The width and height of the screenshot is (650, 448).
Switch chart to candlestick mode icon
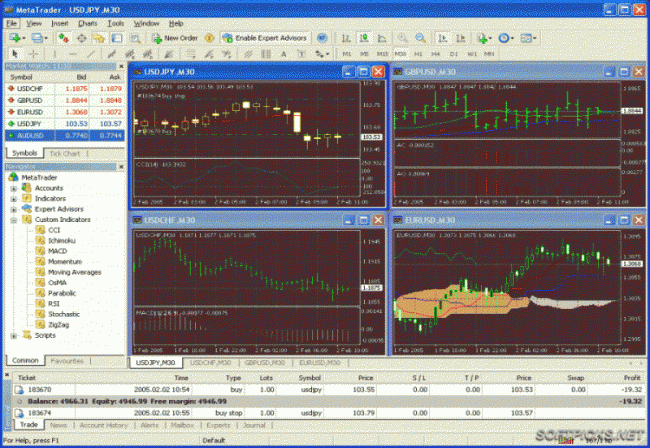pyautogui.click(x=364, y=38)
